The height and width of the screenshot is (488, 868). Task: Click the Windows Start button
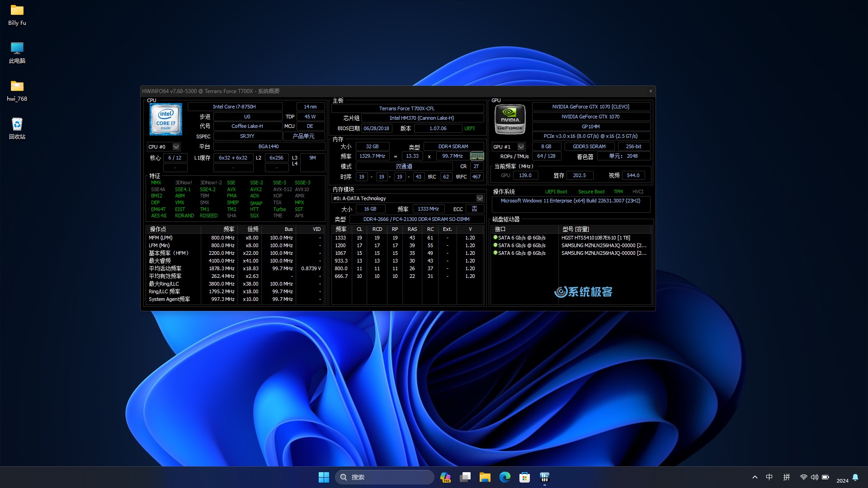pyautogui.click(x=324, y=477)
